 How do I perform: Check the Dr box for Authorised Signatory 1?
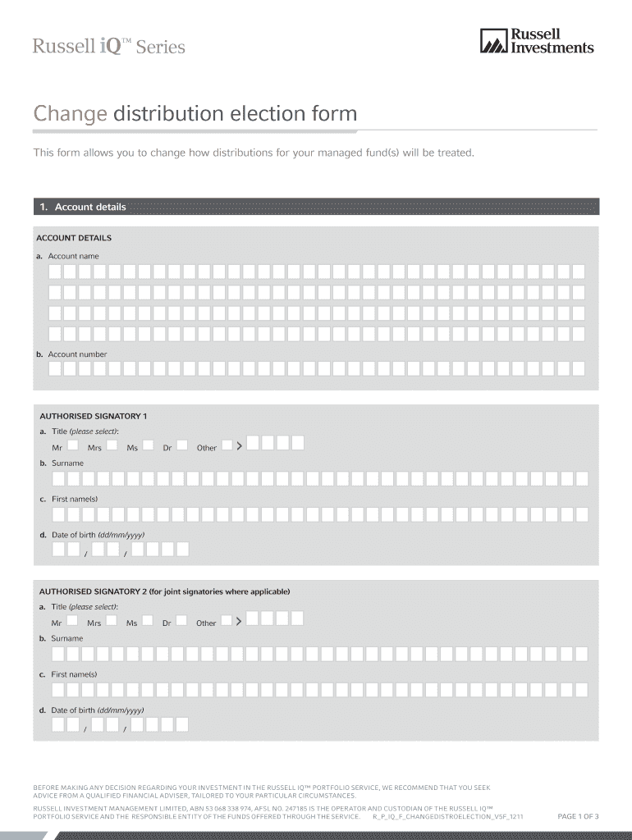(182, 445)
